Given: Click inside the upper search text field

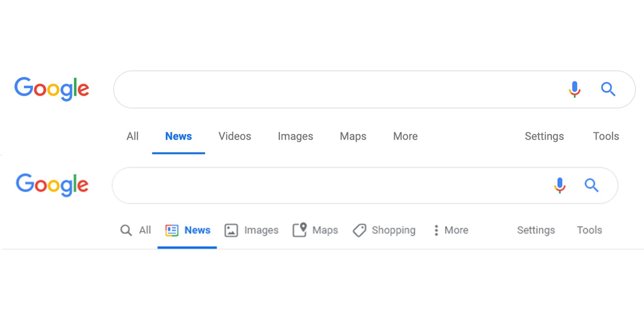Looking at the screenshot, I should click(x=338, y=89).
